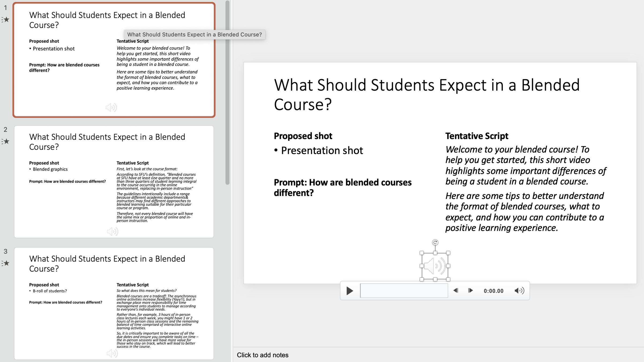Click speaker icon in slide 1 thumbnail

[x=111, y=108]
